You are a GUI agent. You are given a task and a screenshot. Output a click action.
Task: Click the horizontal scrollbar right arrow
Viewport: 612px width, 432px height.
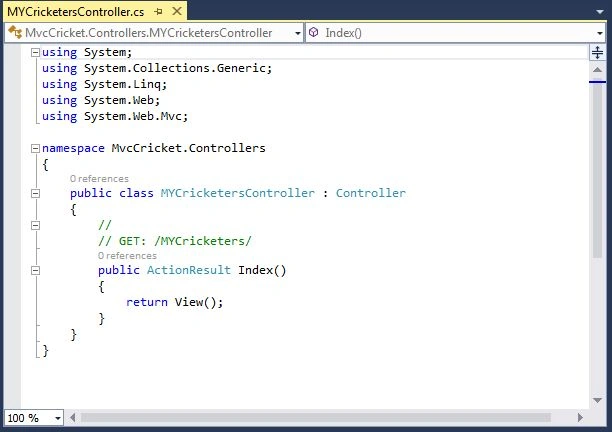pos(580,418)
